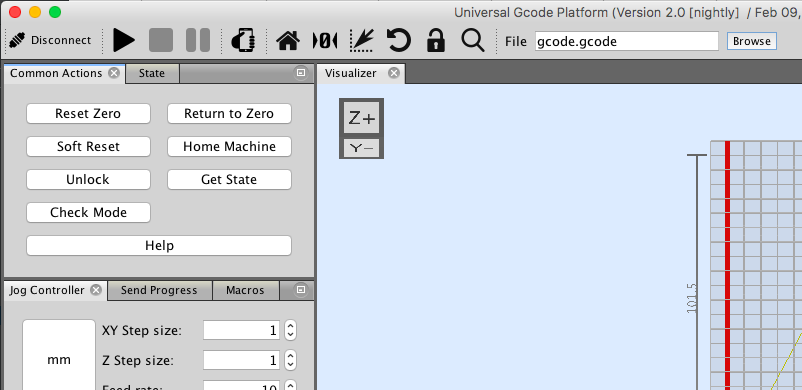Home the machine via house icon
This screenshot has width=802, height=390.
coord(287,40)
